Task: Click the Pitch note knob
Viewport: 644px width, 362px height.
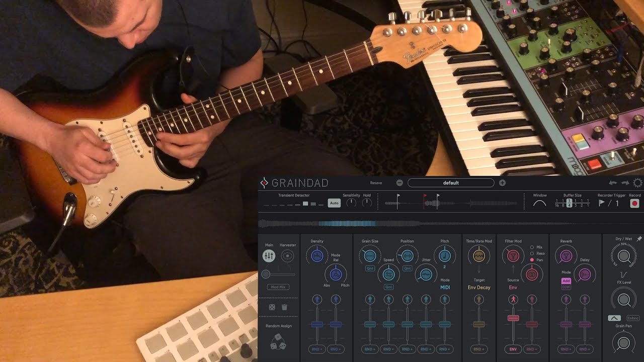Action: (445, 256)
